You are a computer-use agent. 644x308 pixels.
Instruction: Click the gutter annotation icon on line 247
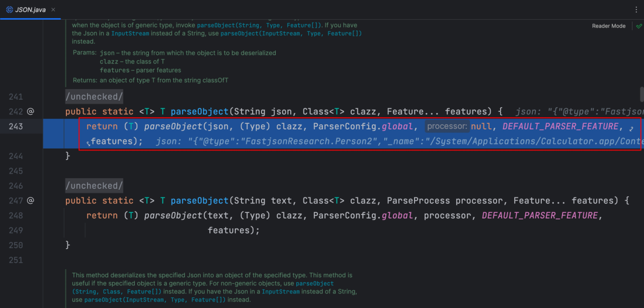[30, 201]
